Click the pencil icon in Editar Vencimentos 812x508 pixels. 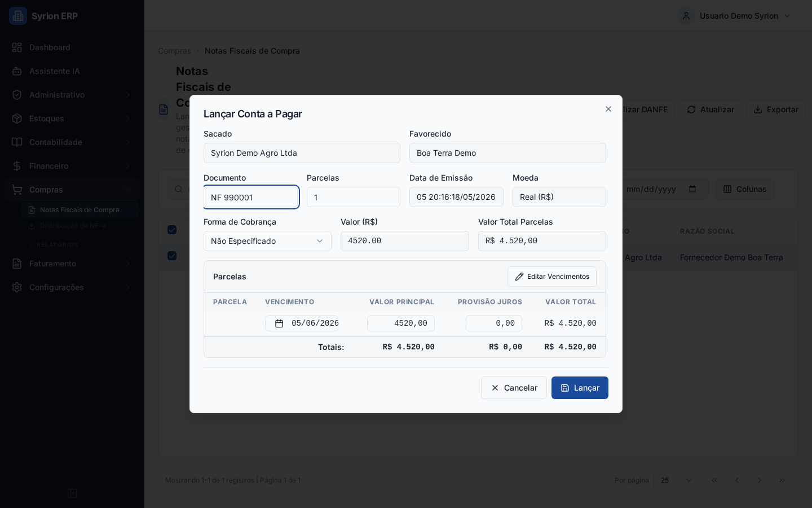[519, 277]
